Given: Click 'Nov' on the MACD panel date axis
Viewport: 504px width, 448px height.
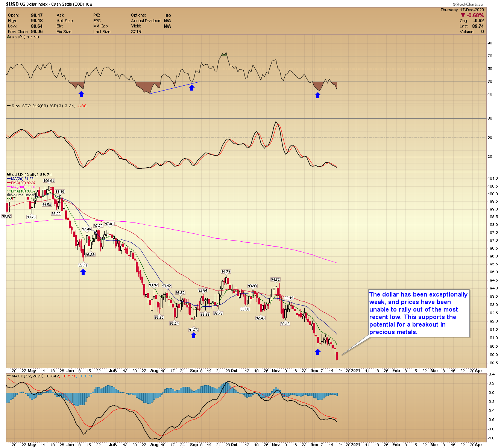Looking at the screenshot, I should [276, 445].
